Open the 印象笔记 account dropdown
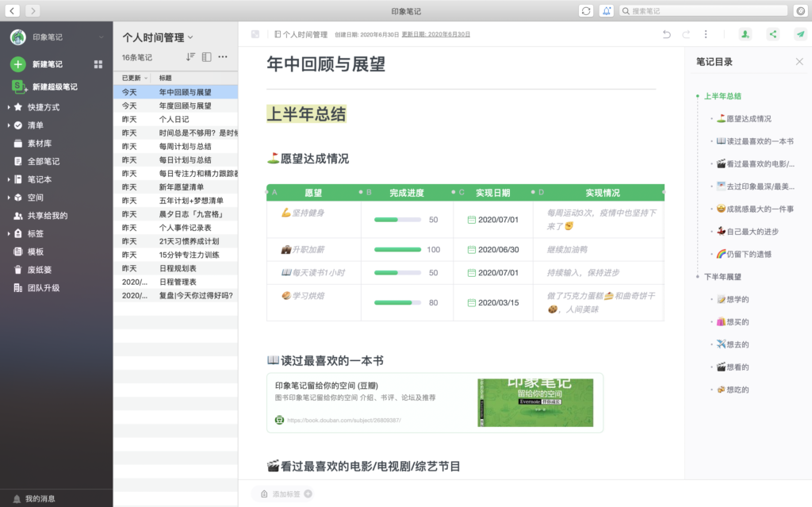The image size is (812, 507). 101,37
